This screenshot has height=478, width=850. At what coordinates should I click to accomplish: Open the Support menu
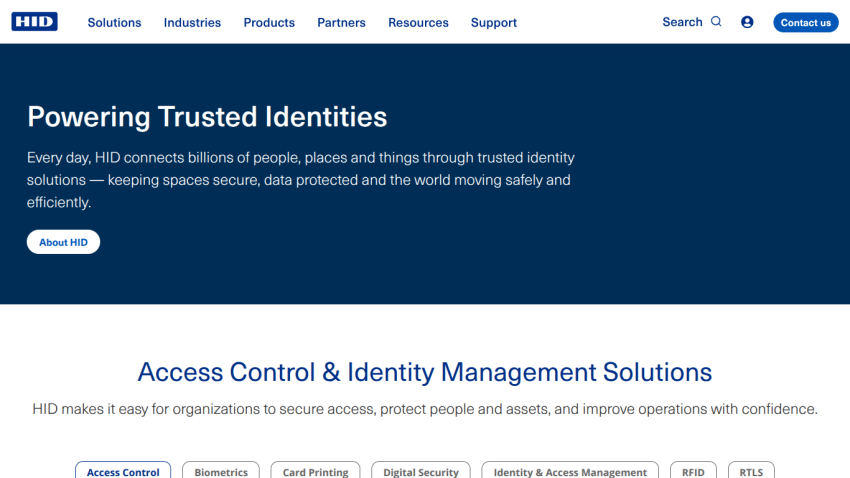click(x=494, y=22)
